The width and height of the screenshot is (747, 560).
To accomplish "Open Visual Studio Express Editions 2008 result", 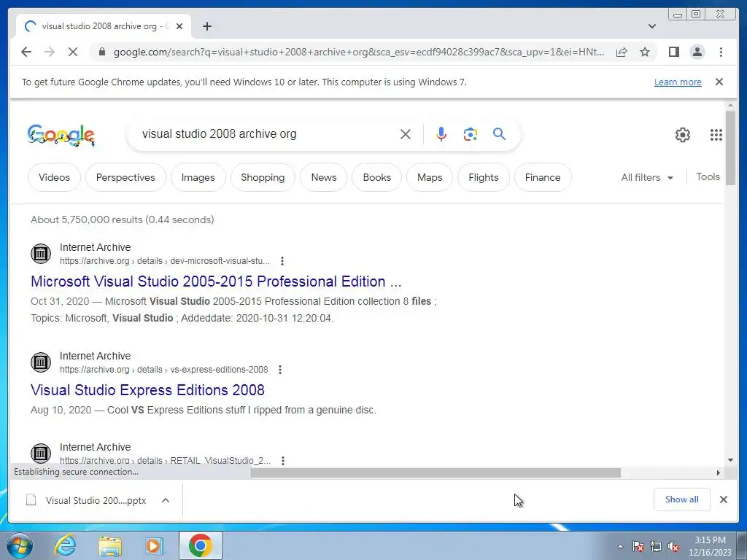I will coord(147,390).
